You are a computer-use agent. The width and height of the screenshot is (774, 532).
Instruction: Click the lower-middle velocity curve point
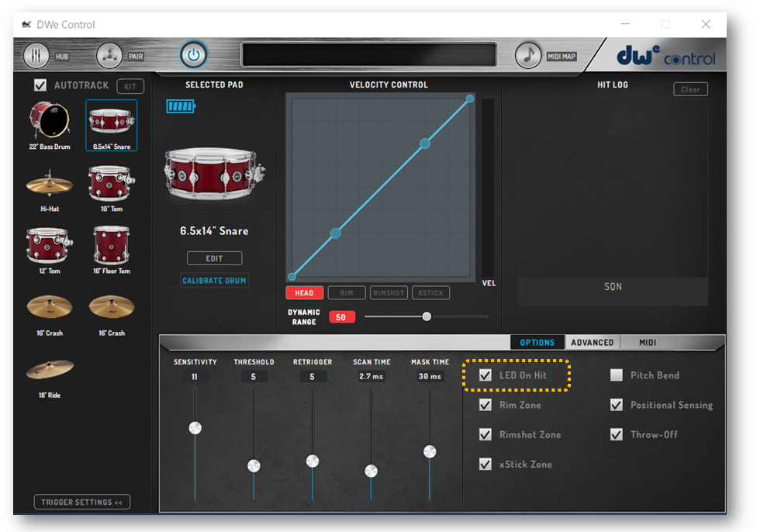pos(335,233)
